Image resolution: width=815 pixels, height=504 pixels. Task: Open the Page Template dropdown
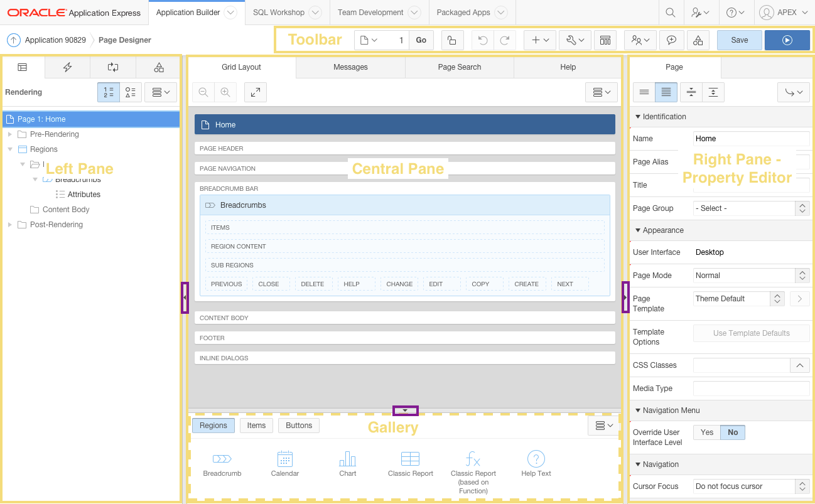point(739,299)
